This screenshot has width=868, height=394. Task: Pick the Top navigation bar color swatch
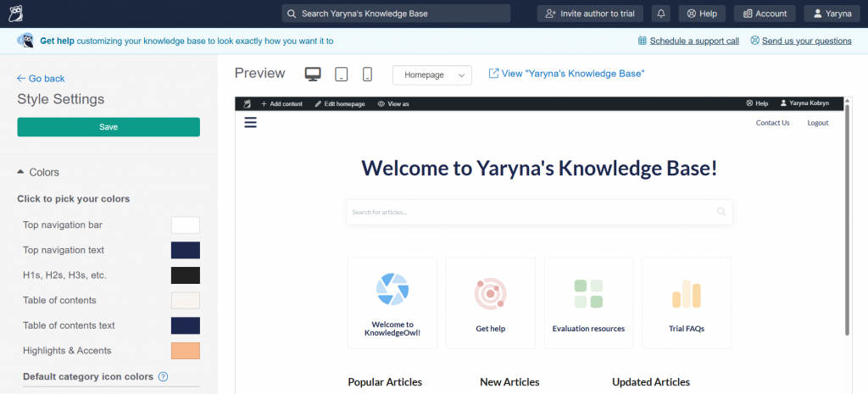pyautogui.click(x=186, y=225)
